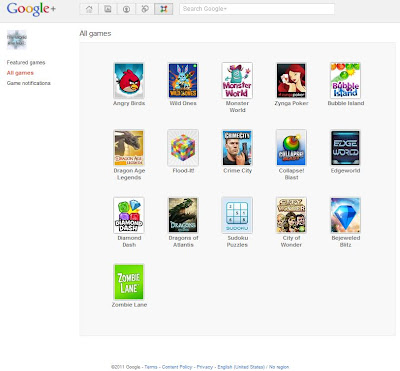Select the Games icon in top bar
This screenshot has width=400, height=371.
coord(164,9)
